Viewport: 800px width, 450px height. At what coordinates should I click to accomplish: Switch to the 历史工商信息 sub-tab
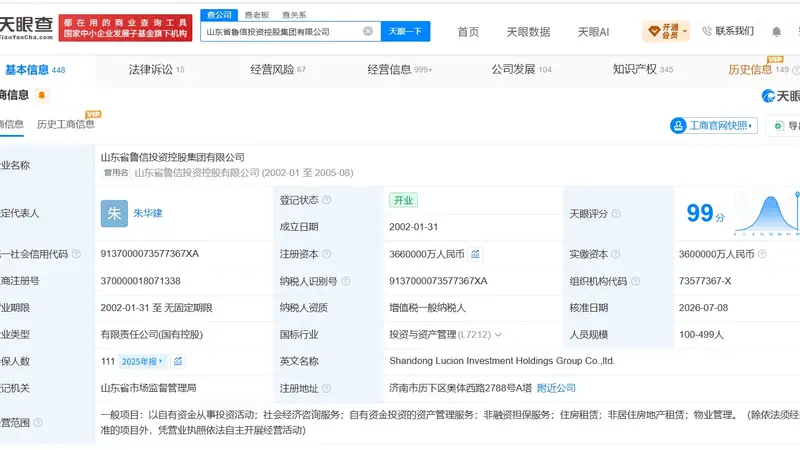(66, 124)
